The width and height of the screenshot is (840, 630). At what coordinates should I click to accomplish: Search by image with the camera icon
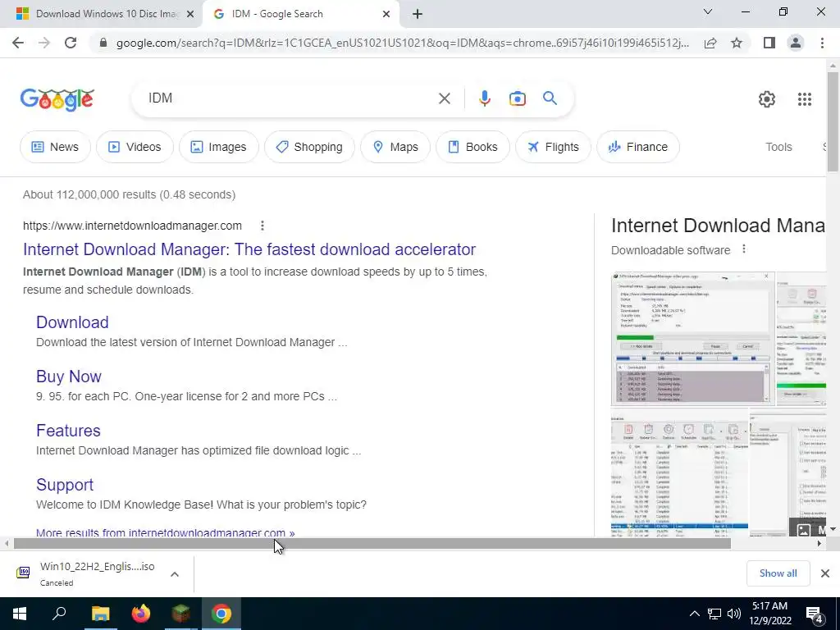(x=517, y=98)
